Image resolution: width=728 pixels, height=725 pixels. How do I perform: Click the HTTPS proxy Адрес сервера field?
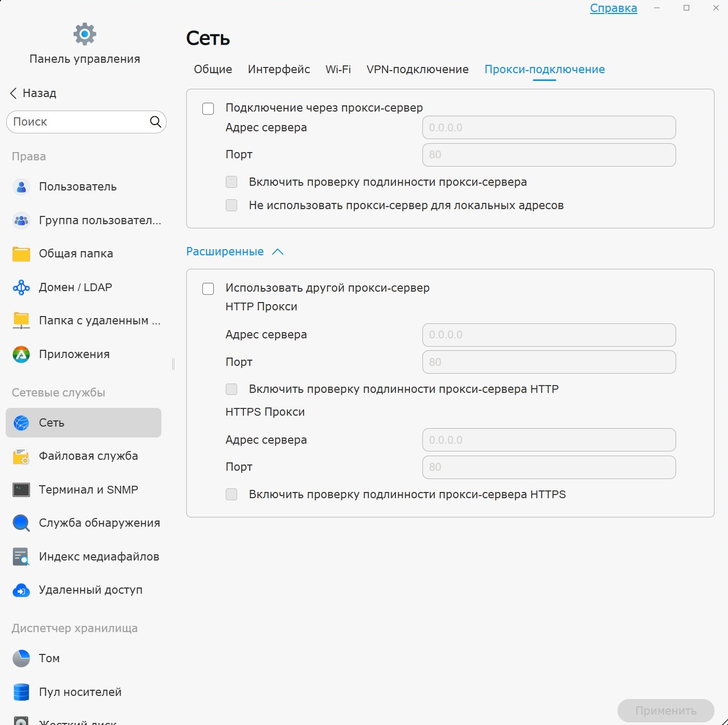[549, 440]
